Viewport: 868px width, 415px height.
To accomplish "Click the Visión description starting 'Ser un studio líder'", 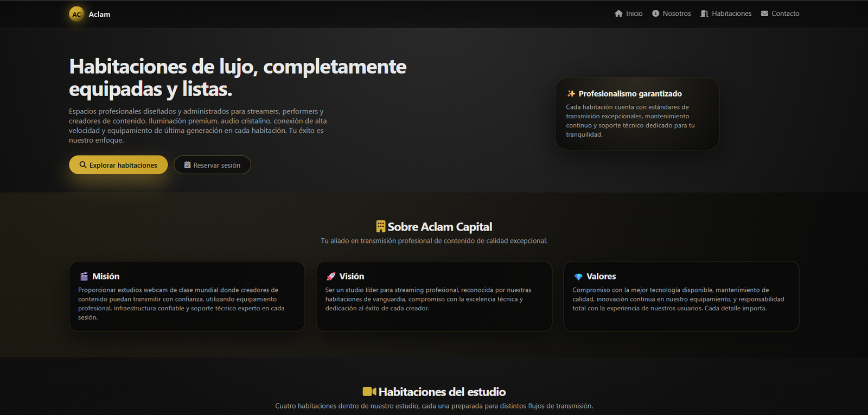I will coord(429,299).
